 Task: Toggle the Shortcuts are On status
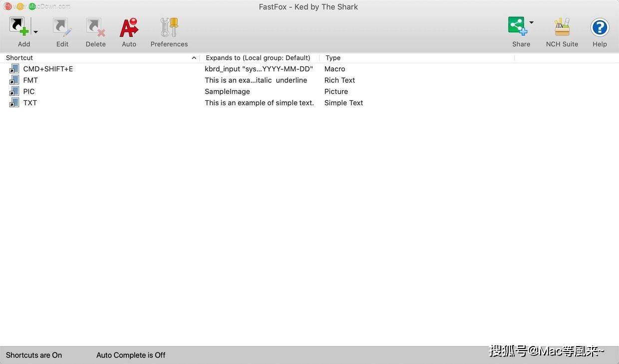pos(33,355)
